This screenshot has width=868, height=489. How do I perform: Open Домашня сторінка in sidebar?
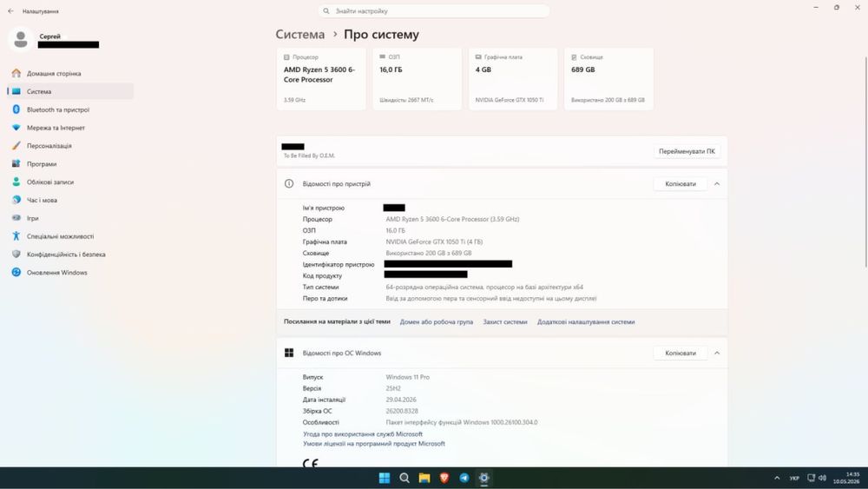[70, 73]
